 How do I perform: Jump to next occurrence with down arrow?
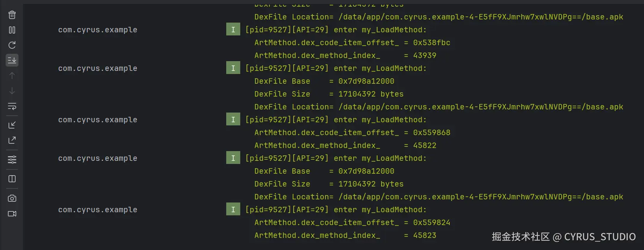point(12,91)
